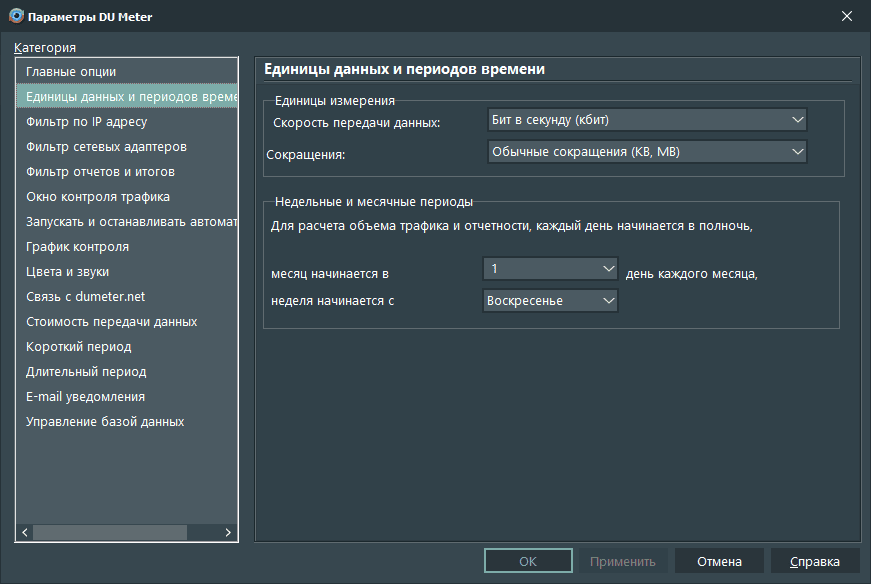The width and height of the screenshot is (871, 584).
Task: Select 'Цвета и звуки' category
Action: pos(68,272)
